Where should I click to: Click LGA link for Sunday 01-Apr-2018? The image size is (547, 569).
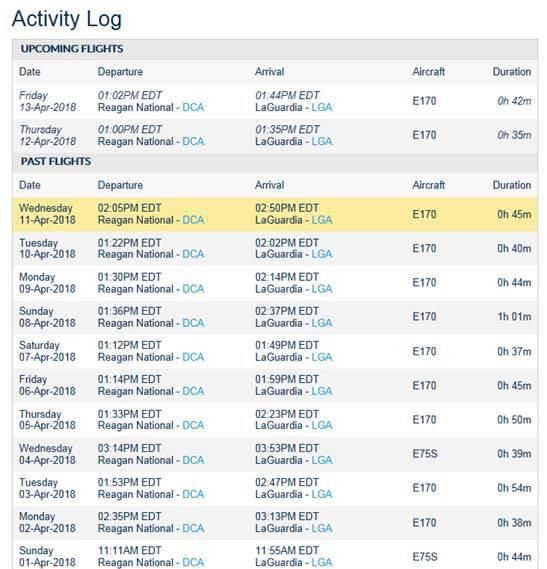coord(322,562)
